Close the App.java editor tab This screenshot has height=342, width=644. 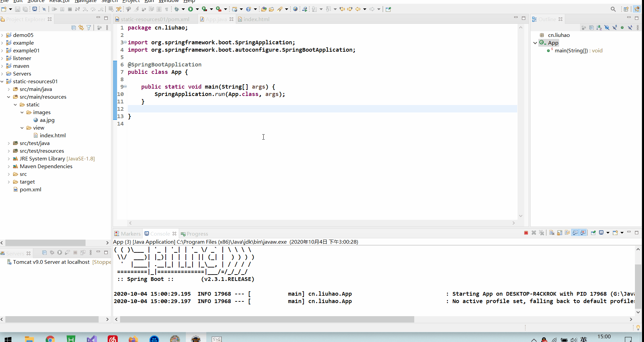pyautogui.click(x=231, y=19)
